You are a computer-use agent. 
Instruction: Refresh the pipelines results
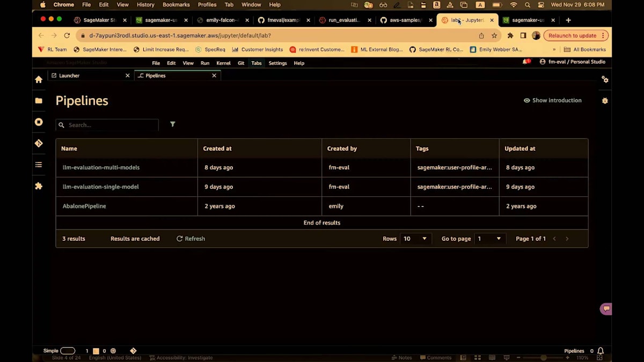(x=191, y=239)
